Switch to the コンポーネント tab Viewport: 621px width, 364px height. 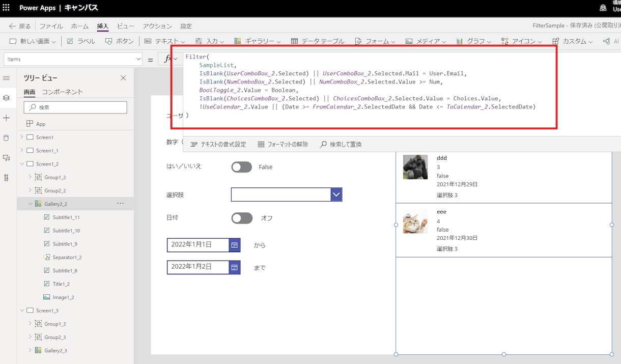pyautogui.click(x=62, y=92)
